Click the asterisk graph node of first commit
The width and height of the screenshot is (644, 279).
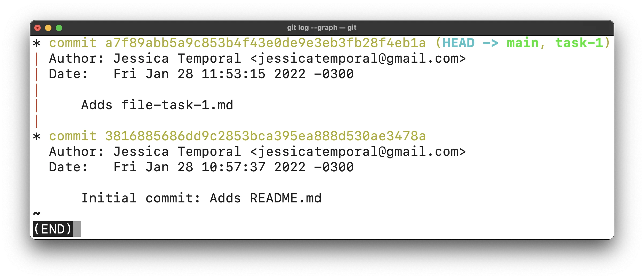coord(37,43)
